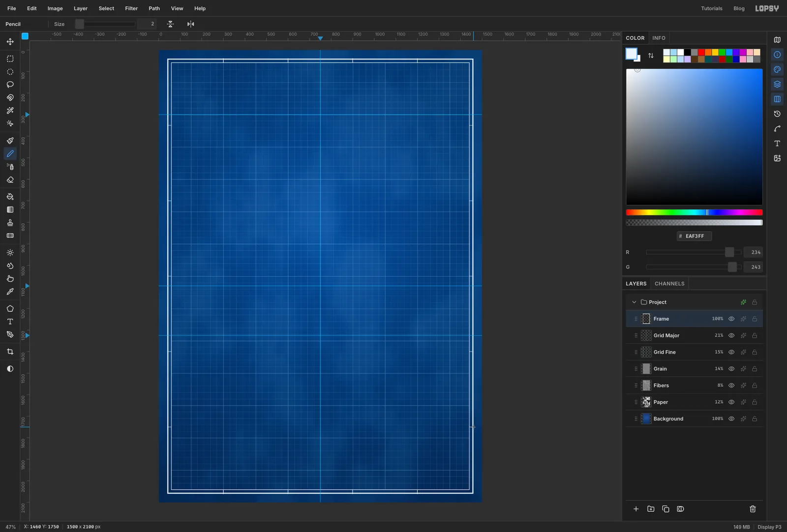Image resolution: width=787 pixels, height=532 pixels.
Task: Hide the Grid Major layer
Action: click(731, 335)
